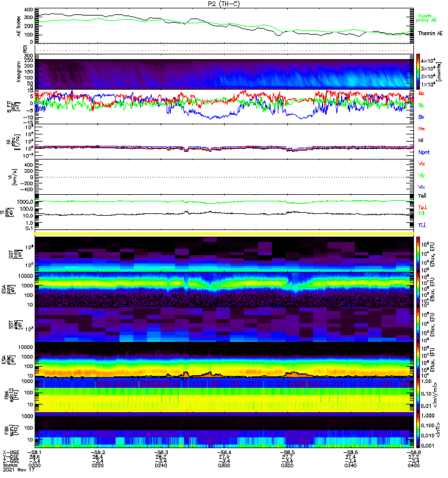Click the red Te⊥ legend label
The height and width of the screenshot is (478, 448).
(x=422, y=207)
